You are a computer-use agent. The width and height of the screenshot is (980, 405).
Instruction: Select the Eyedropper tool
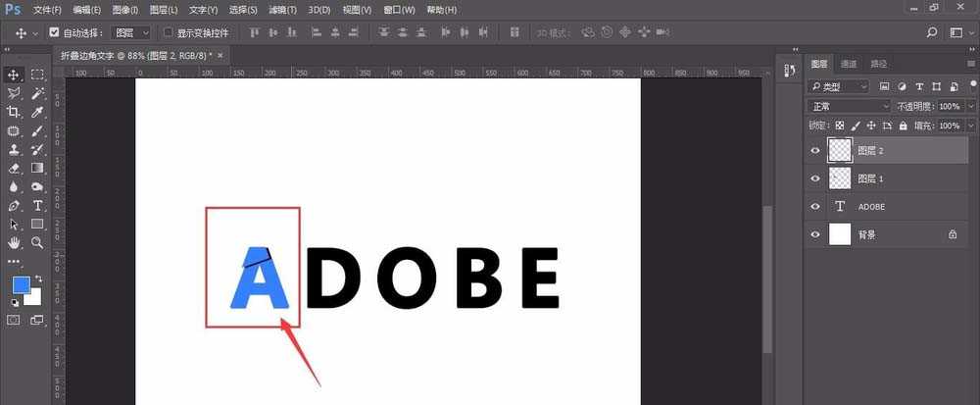pyautogui.click(x=37, y=112)
